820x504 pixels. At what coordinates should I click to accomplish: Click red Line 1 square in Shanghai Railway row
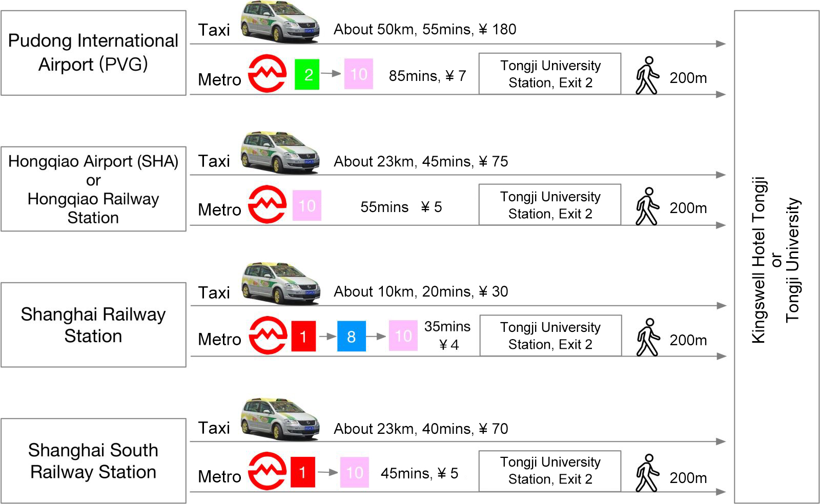coord(303,337)
